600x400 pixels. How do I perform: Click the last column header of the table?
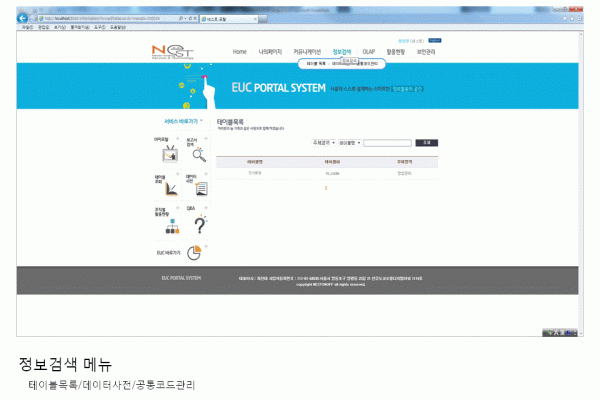(x=404, y=162)
